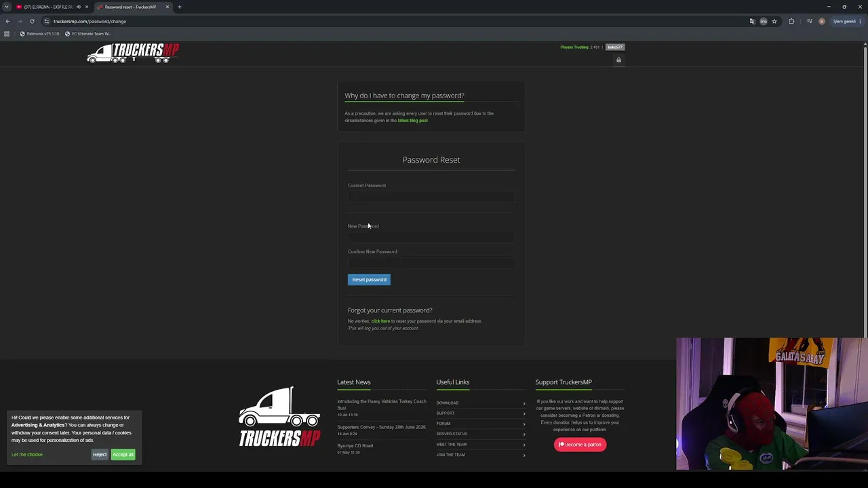868x488 pixels.
Task: Open the browser profile avatar
Action: click(x=822, y=21)
